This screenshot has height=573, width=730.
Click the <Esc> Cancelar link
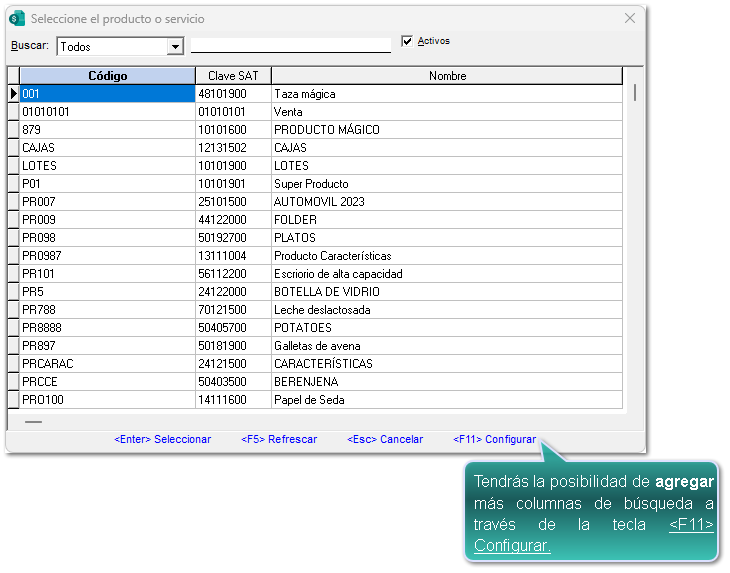click(x=385, y=439)
